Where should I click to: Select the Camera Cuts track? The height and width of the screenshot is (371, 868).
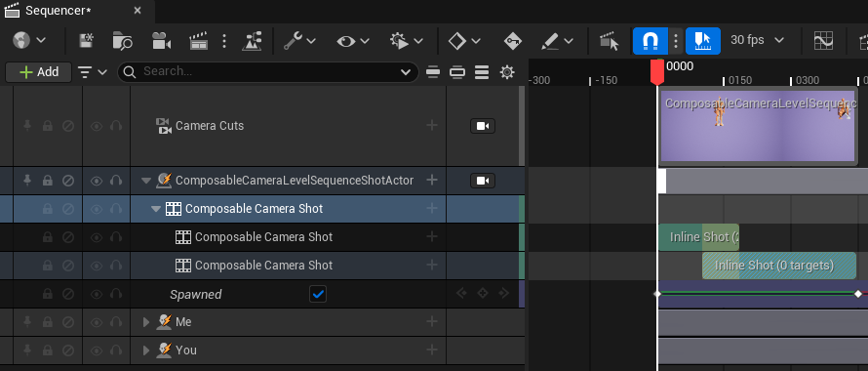point(210,126)
